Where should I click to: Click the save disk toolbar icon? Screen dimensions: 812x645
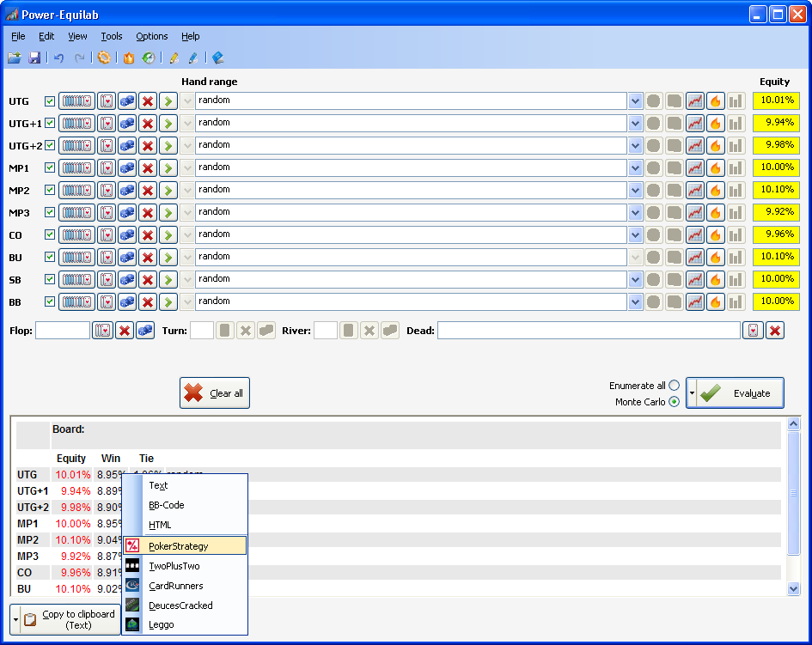[34, 58]
